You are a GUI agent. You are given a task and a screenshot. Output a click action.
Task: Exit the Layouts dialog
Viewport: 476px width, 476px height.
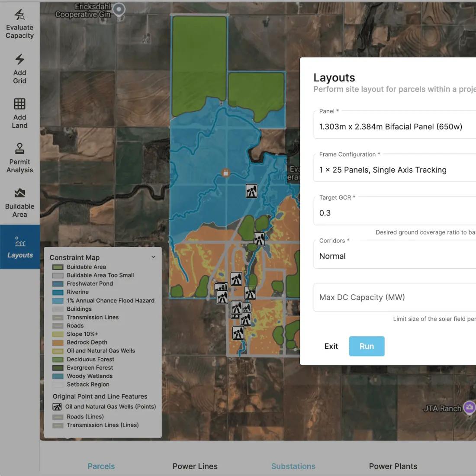coord(331,346)
